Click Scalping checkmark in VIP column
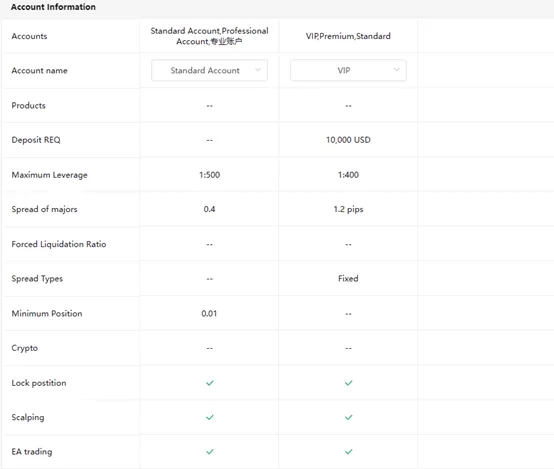The image size is (554, 469). (x=349, y=417)
